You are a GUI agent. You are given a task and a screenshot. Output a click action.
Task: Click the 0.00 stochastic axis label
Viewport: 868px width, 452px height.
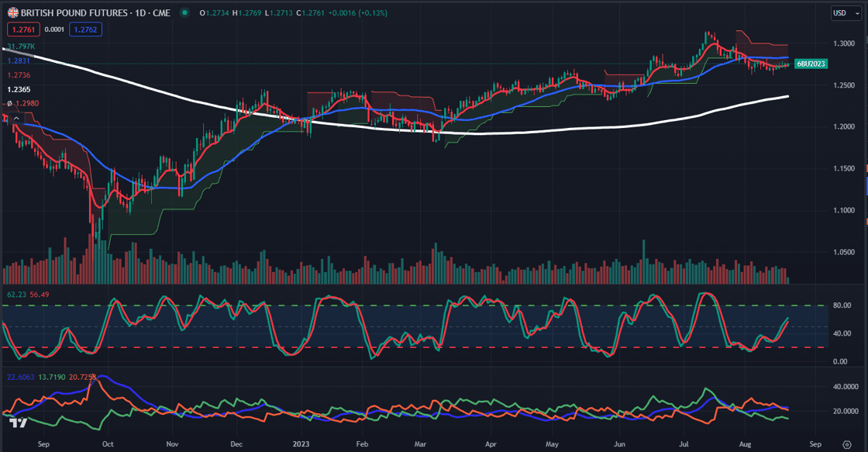[840, 362]
